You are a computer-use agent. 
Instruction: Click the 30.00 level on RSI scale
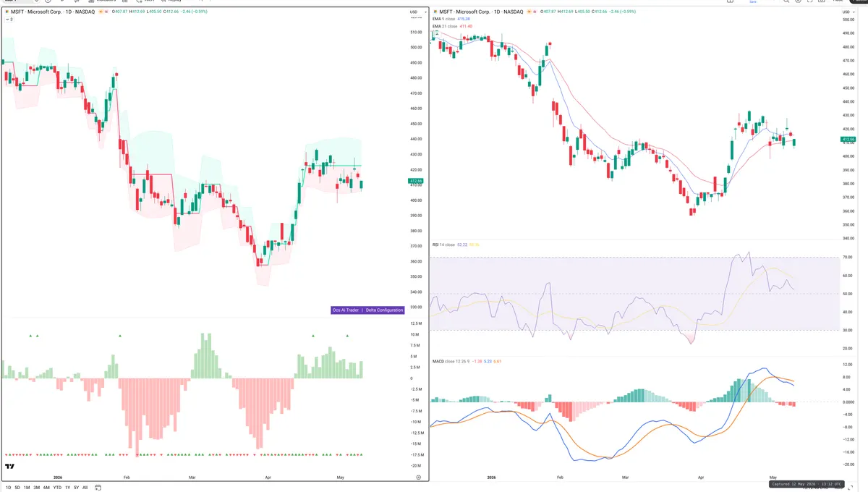coord(848,330)
